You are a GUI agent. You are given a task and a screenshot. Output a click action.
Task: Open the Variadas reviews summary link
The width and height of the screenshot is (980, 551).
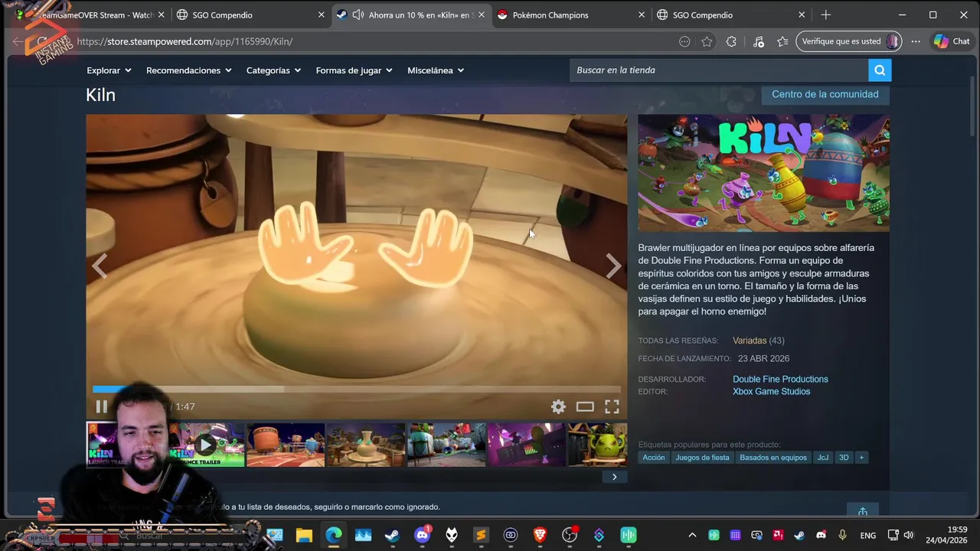pyautogui.click(x=749, y=341)
